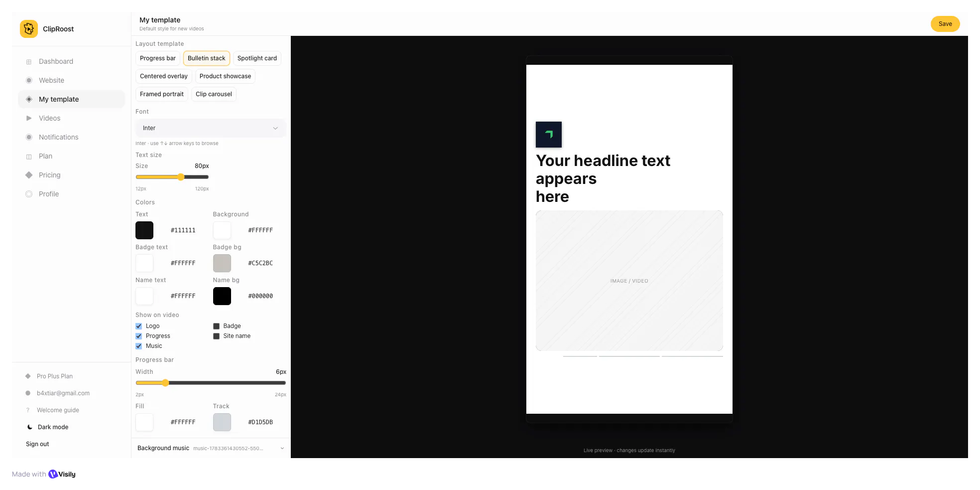
Task: Click the green arrow logo in preview
Action: click(549, 135)
